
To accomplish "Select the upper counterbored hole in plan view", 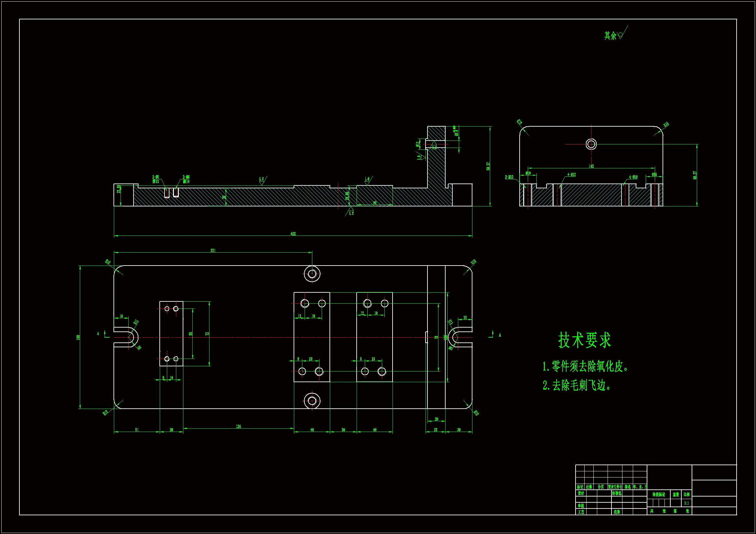I will 312,273.
